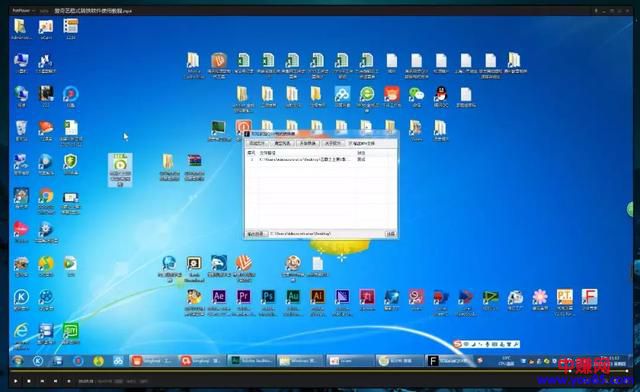Select the Recycle Bin desktop icon
The width and height of the screenshot is (640, 392).
(21, 128)
